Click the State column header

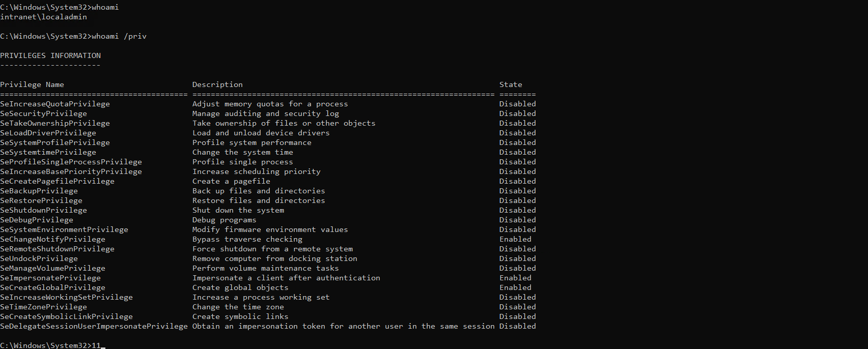coord(511,84)
